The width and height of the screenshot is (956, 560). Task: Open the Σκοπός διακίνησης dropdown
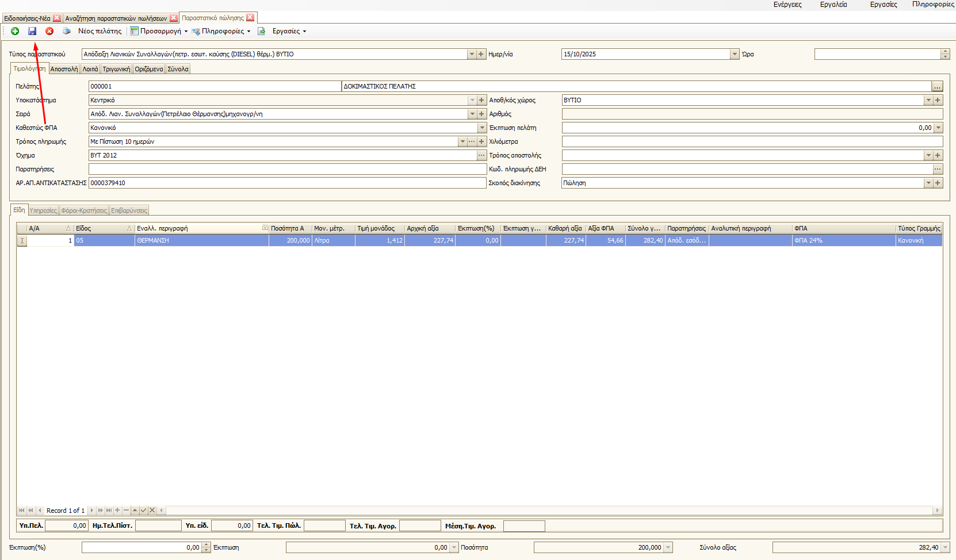point(928,183)
